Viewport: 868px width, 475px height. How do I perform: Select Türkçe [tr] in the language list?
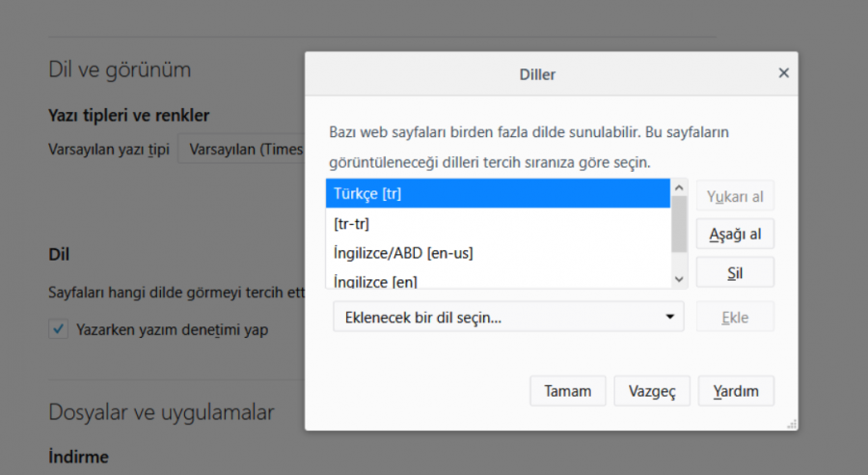[497, 194]
